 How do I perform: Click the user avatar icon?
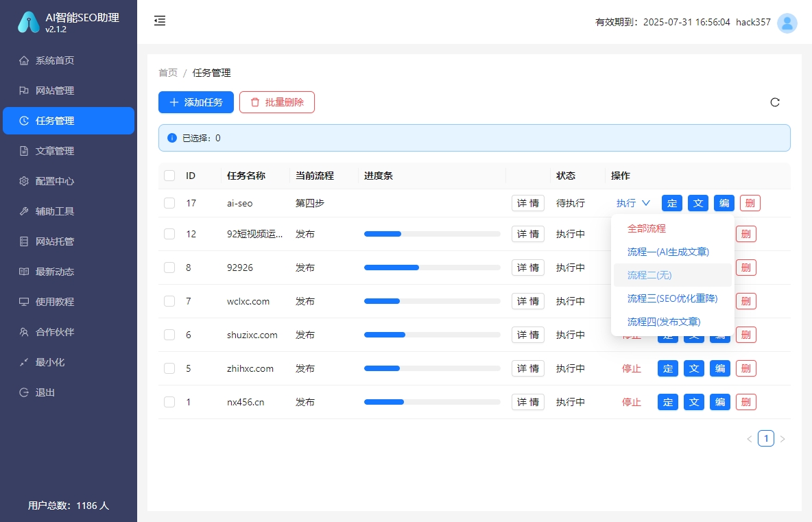click(787, 23)
